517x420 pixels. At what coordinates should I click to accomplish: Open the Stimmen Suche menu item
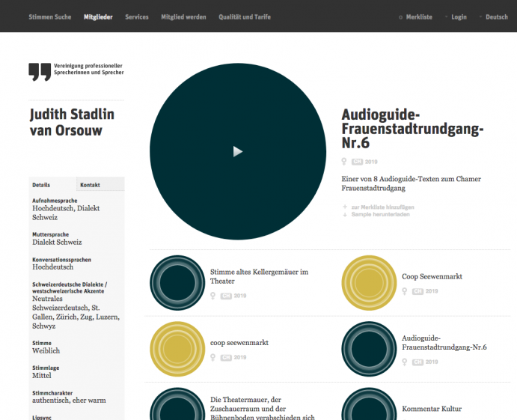(x=50, y=16)
